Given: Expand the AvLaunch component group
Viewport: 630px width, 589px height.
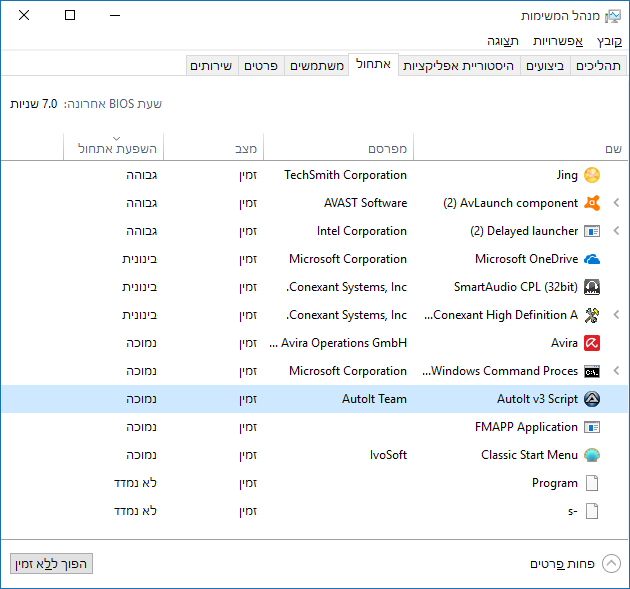Looking at the screenshot, I should (x=616, y=203).
